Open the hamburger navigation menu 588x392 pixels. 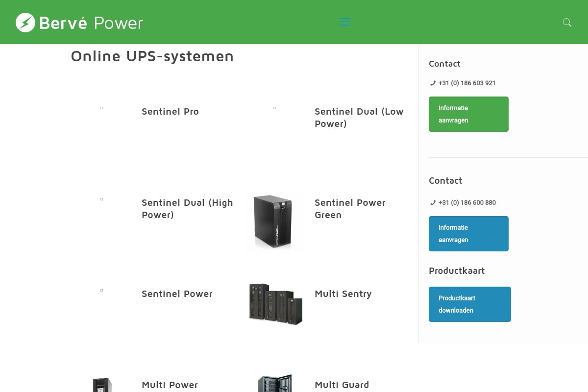click(x=345, y=22)
